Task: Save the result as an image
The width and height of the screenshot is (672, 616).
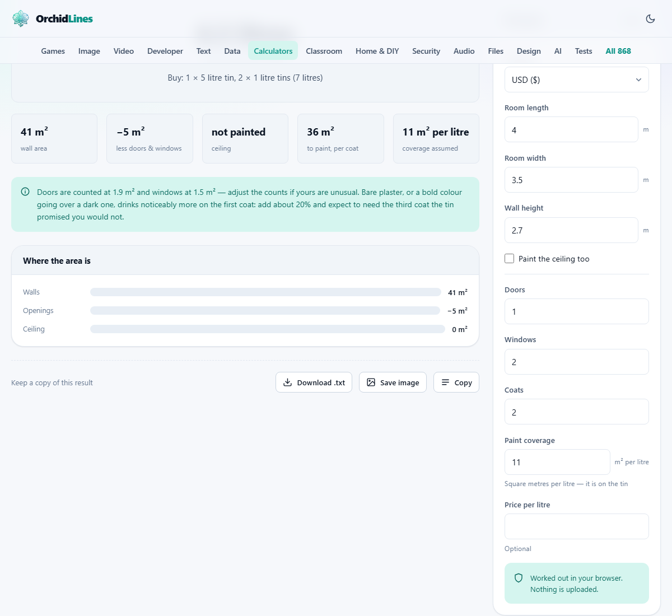Action: [x=393, y=382]
